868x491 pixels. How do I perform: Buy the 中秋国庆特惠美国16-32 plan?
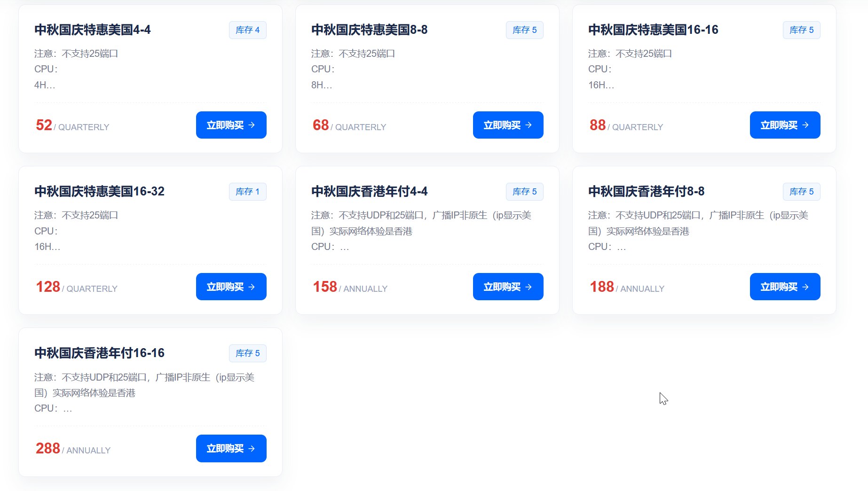[x=231, y=287]
